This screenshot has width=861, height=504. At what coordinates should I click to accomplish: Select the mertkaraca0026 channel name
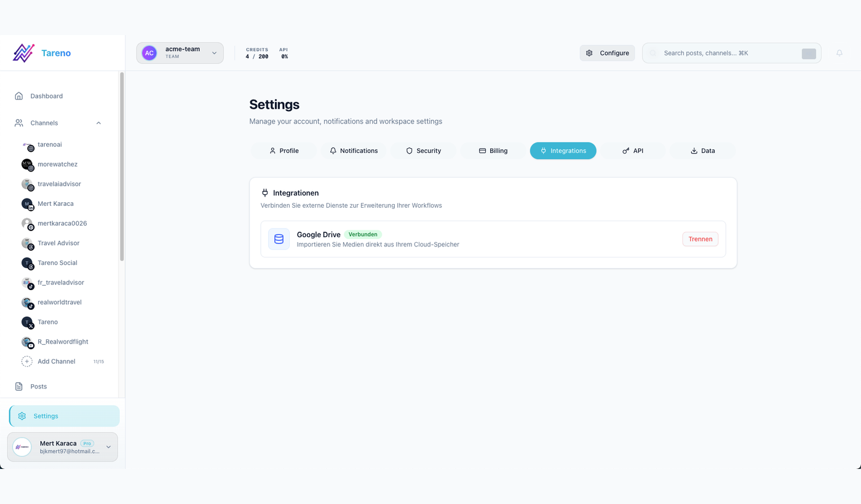[62, 223]
